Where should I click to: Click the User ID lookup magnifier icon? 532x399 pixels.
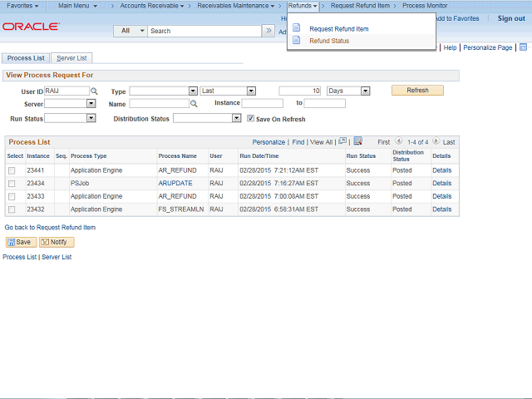(x=94, y=91)
